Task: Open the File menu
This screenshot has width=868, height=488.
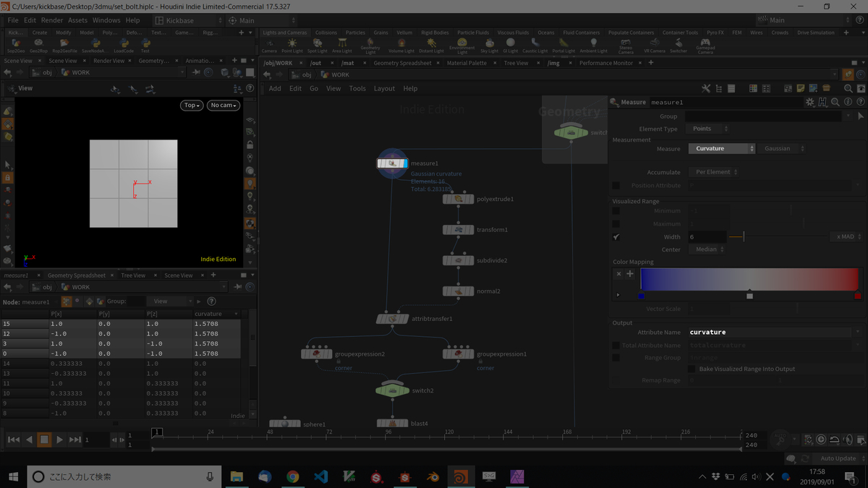Action: click(x=13, y=20)
